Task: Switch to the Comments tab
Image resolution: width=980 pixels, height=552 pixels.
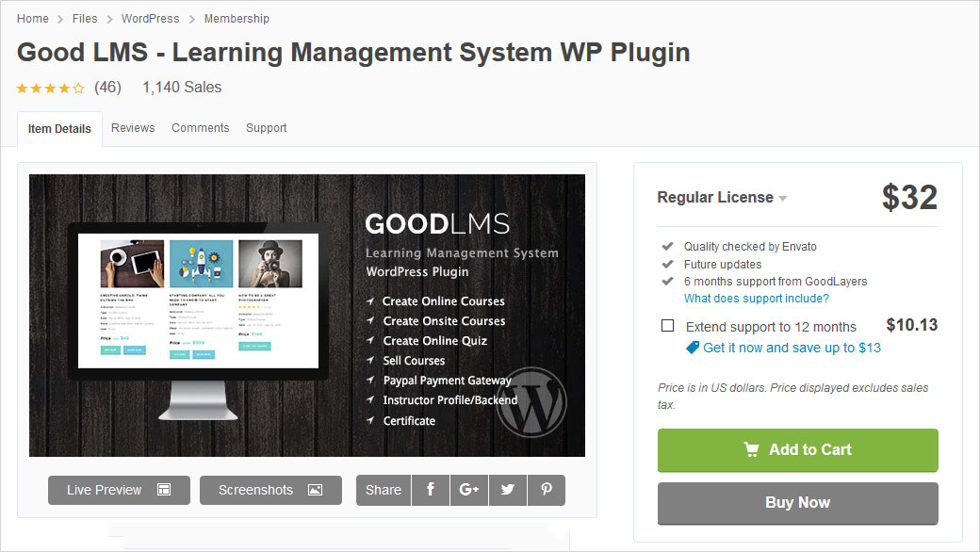Action: (200, 128)
